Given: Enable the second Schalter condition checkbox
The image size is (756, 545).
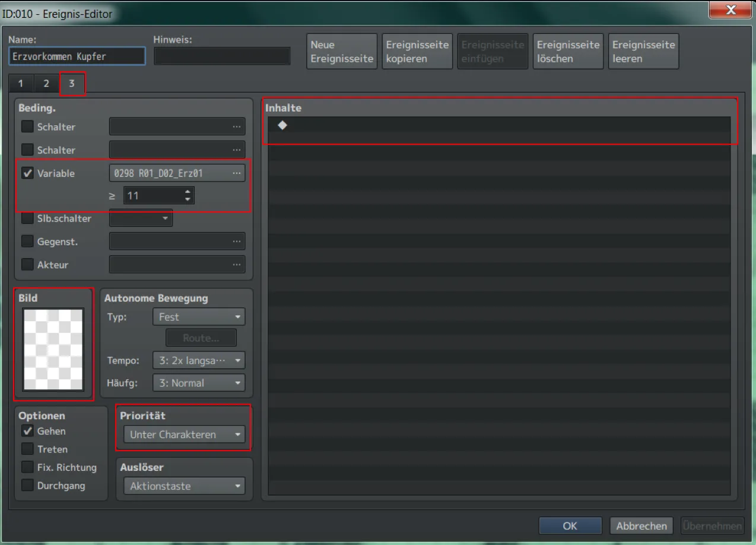Looking at the screenshot, I should [27, 150].
